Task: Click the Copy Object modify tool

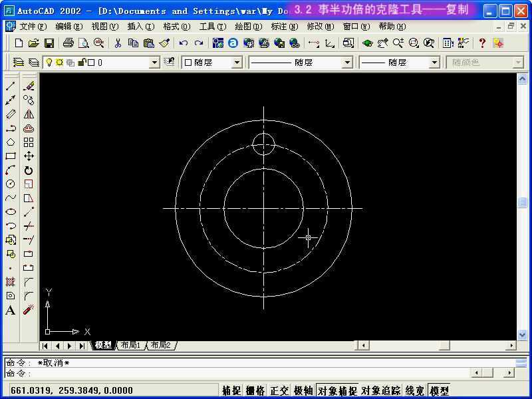Action: tap(29, 100)
